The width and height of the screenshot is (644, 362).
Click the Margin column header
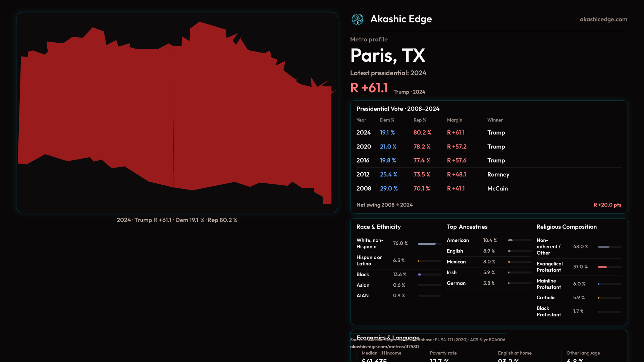(x=454, y=120)
